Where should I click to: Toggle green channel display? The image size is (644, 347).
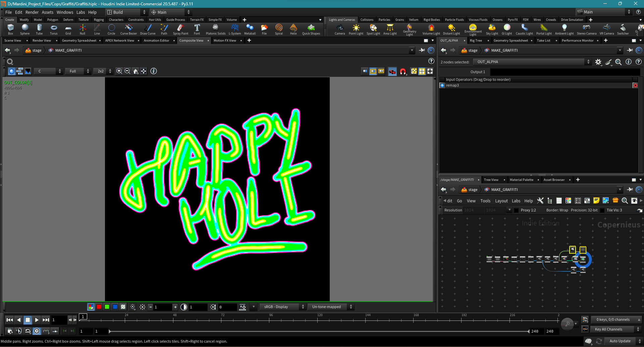pyautogui.click(x=107, y=307)
